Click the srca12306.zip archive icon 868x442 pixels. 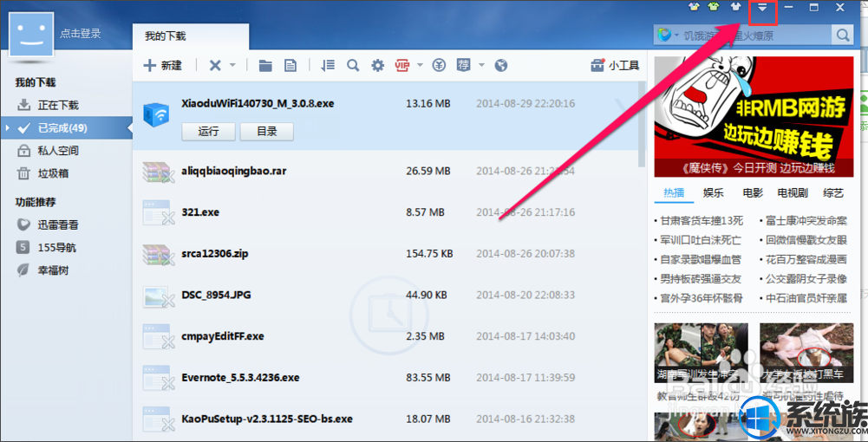click(159, 255)
